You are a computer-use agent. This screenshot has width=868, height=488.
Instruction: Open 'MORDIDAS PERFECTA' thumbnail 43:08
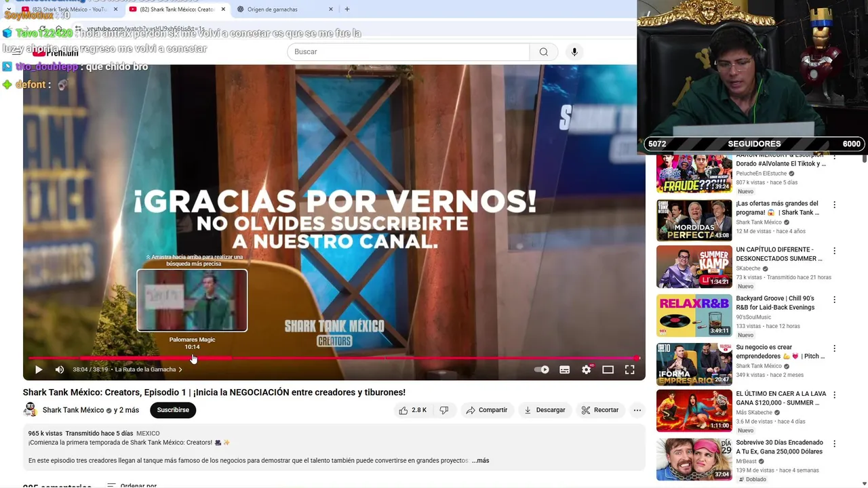coord(694,220)
